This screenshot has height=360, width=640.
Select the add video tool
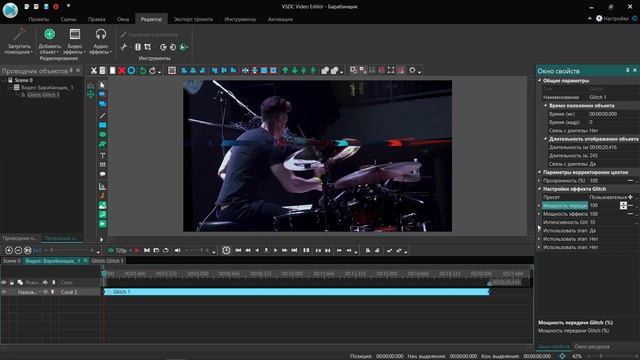[x=102, y=224]
